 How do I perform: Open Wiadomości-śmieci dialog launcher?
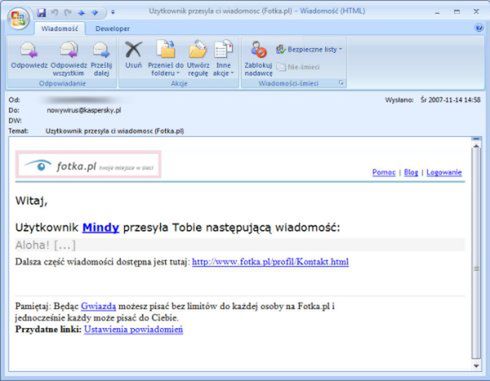tap(341, 83)
